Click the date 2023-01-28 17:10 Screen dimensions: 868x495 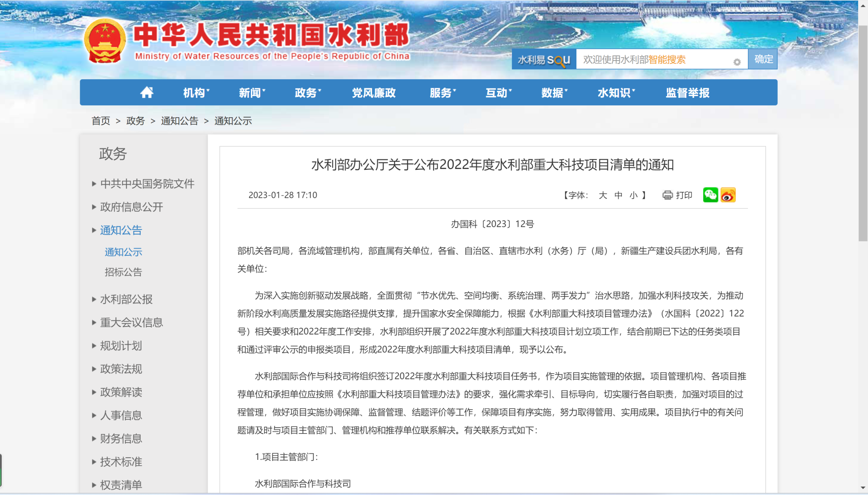click(x=283, y=195)
